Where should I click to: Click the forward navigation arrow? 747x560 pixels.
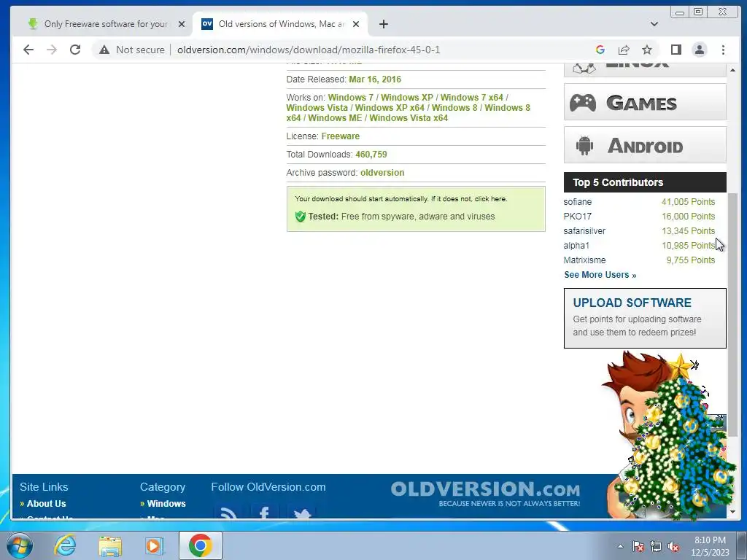52,50
